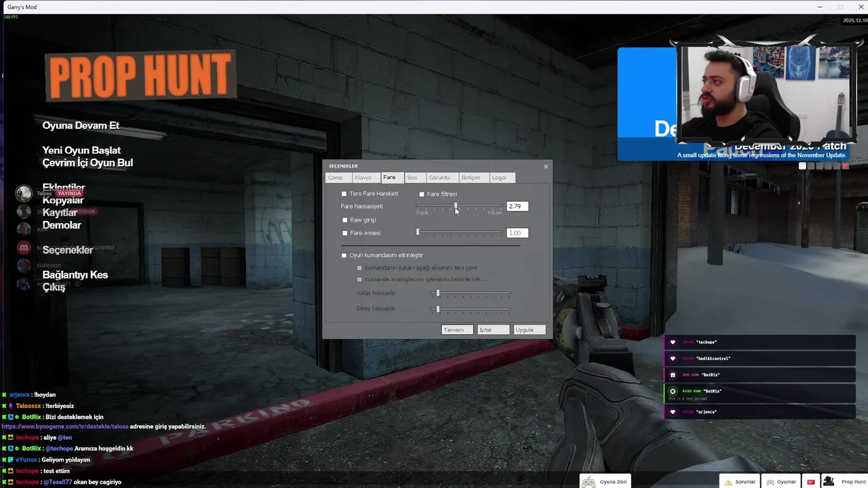Switch to the İletişim tab
Screen dimensions: 868x488
coord(473,178)
